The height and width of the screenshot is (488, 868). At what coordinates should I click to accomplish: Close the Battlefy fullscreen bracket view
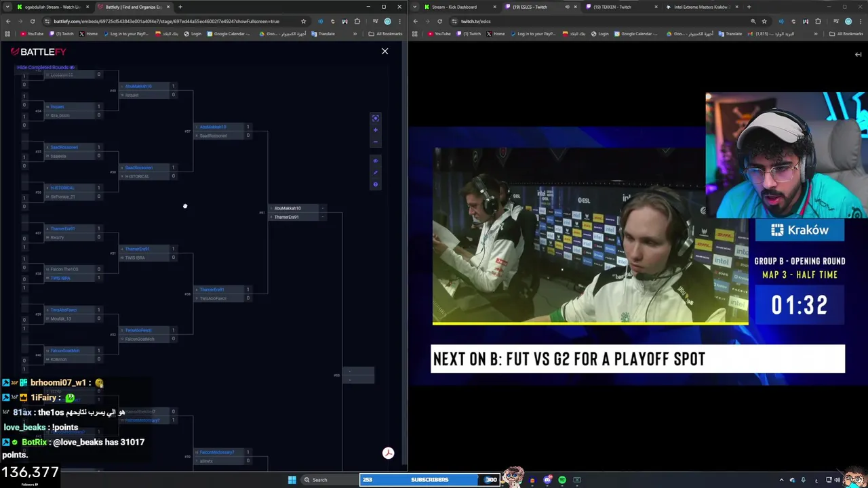tap(384, 52)
